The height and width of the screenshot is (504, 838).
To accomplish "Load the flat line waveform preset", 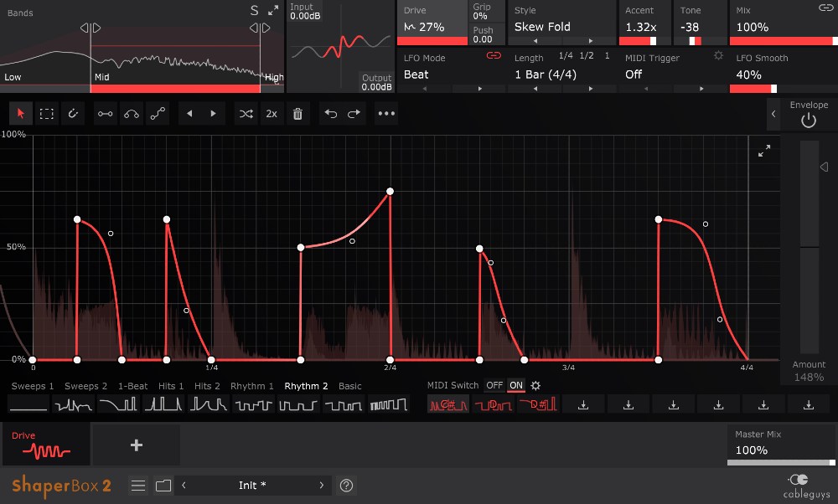I will click(28, 404).
